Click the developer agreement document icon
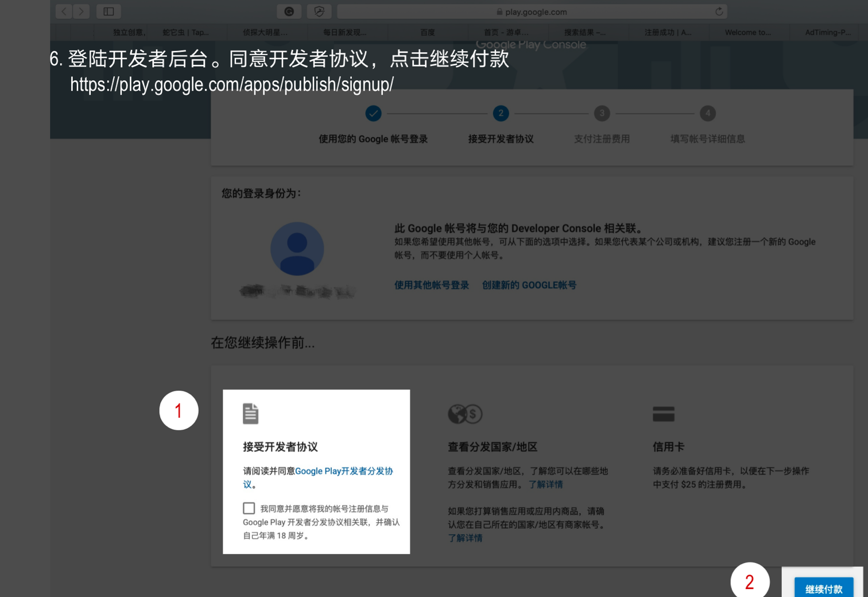Screen dimensions: 868x597 (250, 414)
